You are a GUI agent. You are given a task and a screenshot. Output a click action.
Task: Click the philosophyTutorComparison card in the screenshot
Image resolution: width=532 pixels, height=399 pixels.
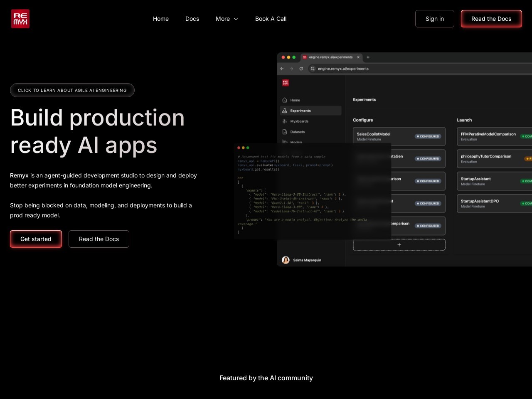point(495,159)
